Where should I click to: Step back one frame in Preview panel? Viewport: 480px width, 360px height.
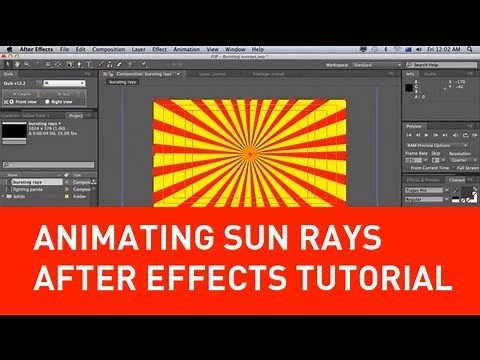pyautogui.click(x=418, y=135)
